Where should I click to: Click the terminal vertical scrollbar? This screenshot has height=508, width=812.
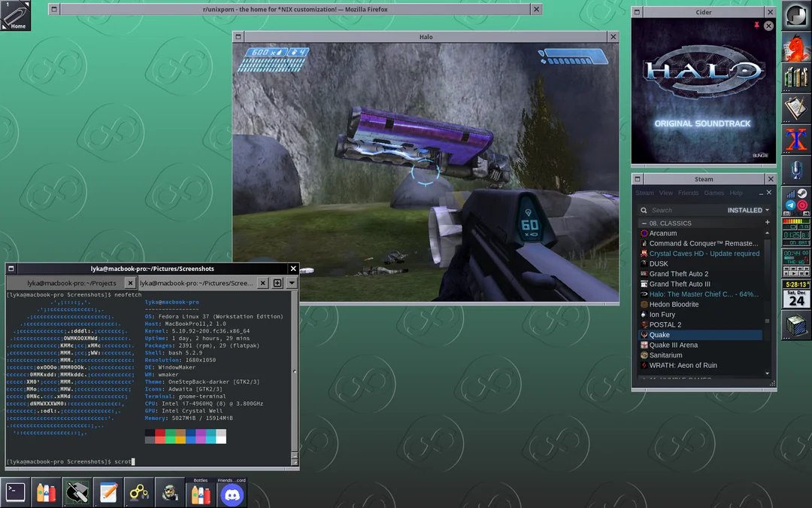point(295,372)
